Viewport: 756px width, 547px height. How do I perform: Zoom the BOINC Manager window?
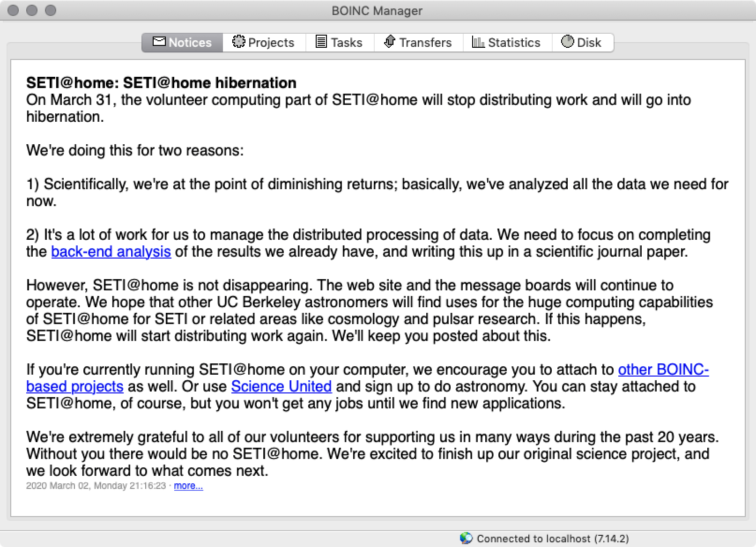[x=51, y=10]
